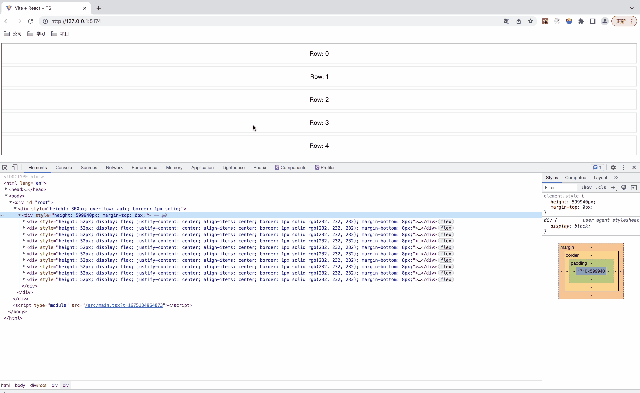640x393 pixels.
Task: Open DevTools settings gear
Action: tap(613, 167)
